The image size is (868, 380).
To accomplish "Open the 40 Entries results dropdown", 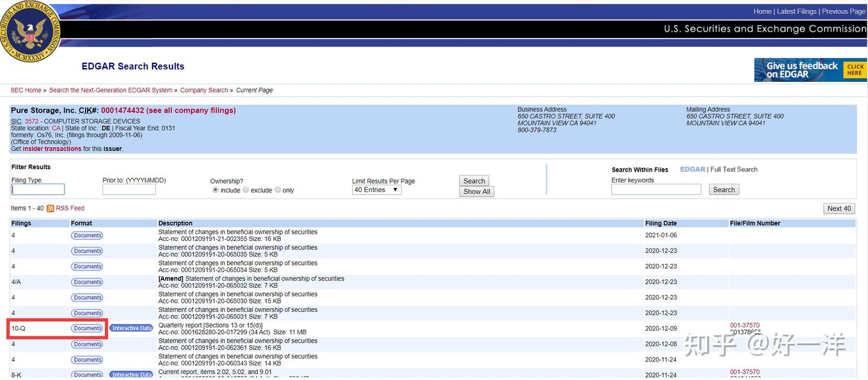I will (x=377, y=190).
